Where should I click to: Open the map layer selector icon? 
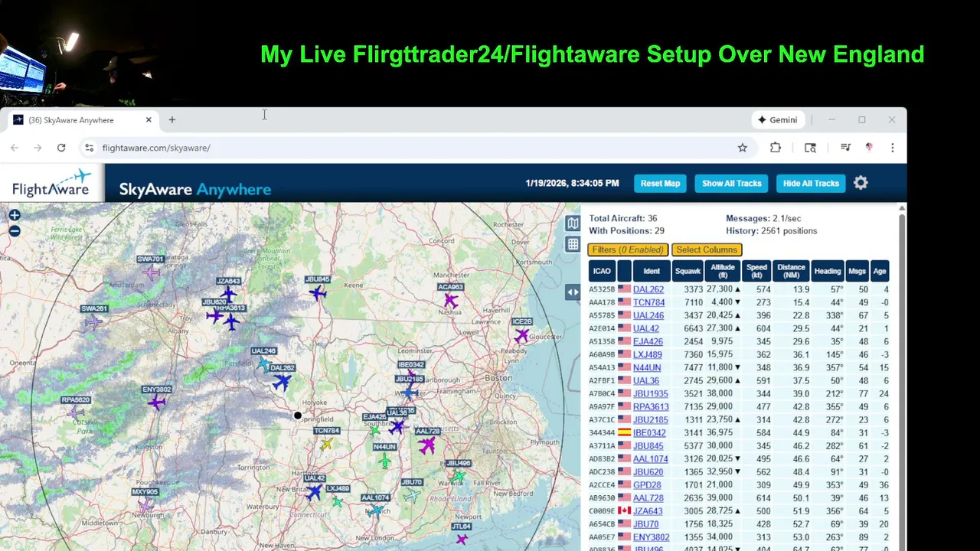point(573,223)
